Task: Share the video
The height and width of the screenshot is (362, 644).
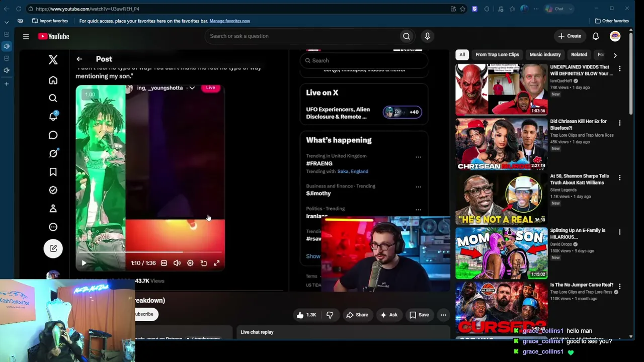Action: (357, 315)
